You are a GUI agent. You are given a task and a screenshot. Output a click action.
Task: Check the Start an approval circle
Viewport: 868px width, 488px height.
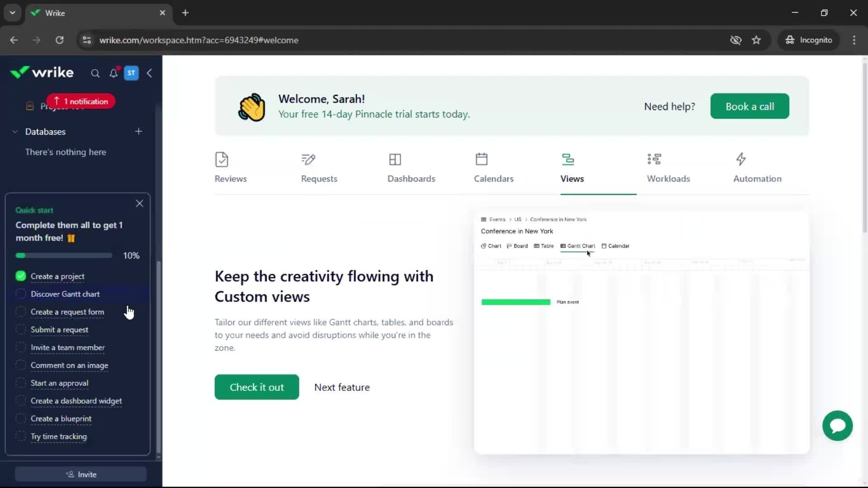(x=21, y=383)
